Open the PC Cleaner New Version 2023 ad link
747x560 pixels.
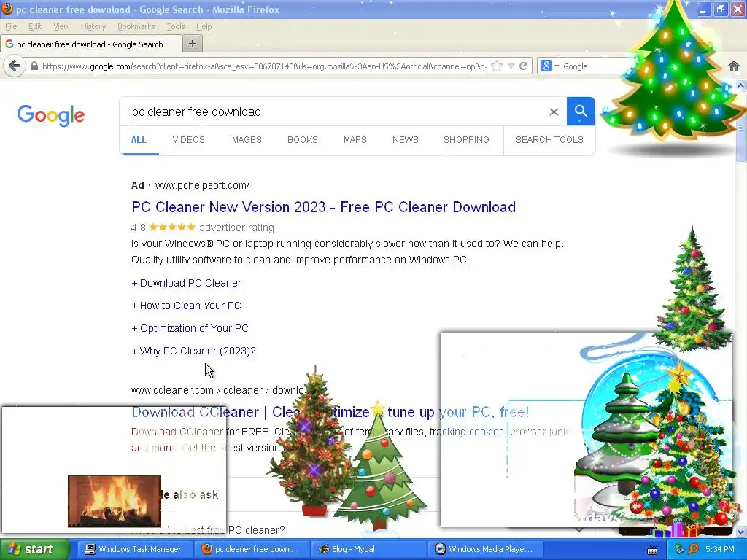coord(323,207)
